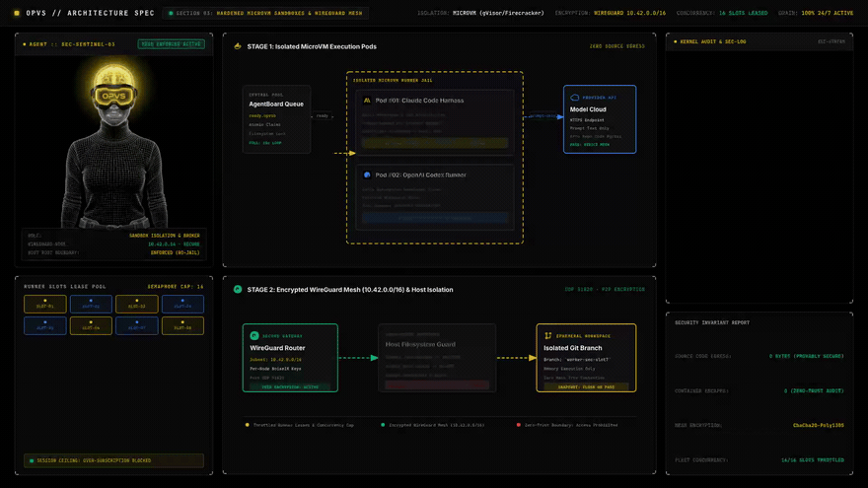Viewport: 868px width, 488px height.
Task: Click the git branch icon in Ephemeral Workspace
Action: click(548, 336)
